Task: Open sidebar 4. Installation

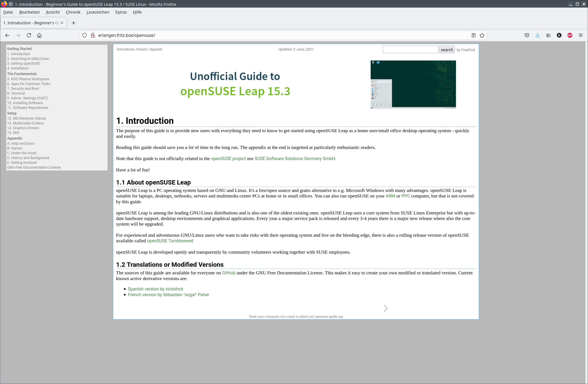Action: (18, 68)
